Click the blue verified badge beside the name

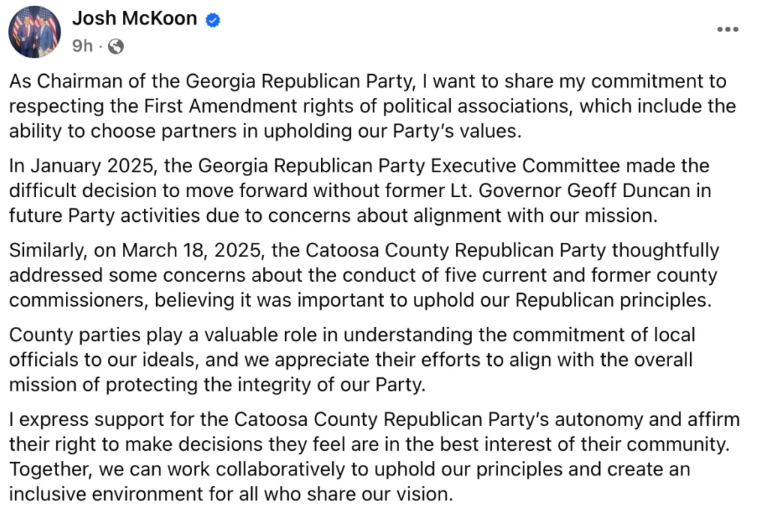pos(213,19)
